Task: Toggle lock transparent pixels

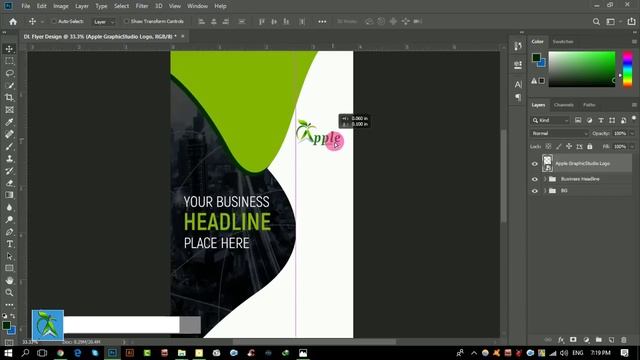Action: click(x=548, y=147)
